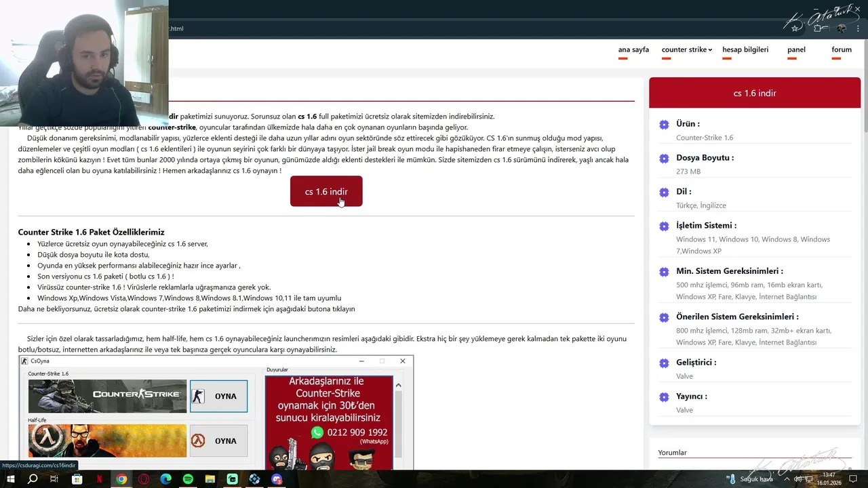Click the cs 1.6 indir sidebar header
The width and height of the screenshot is (868, 488).
pyautogui.click(x=755, y=93)
